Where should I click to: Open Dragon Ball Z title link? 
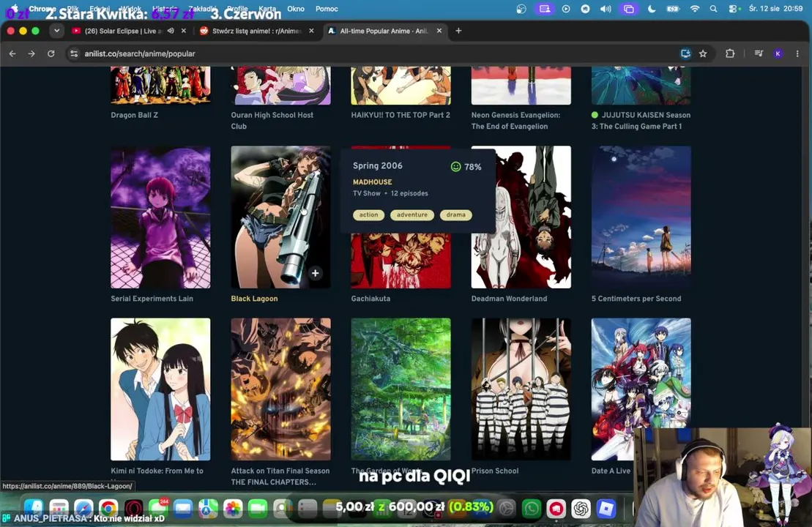tap(134, 115)
